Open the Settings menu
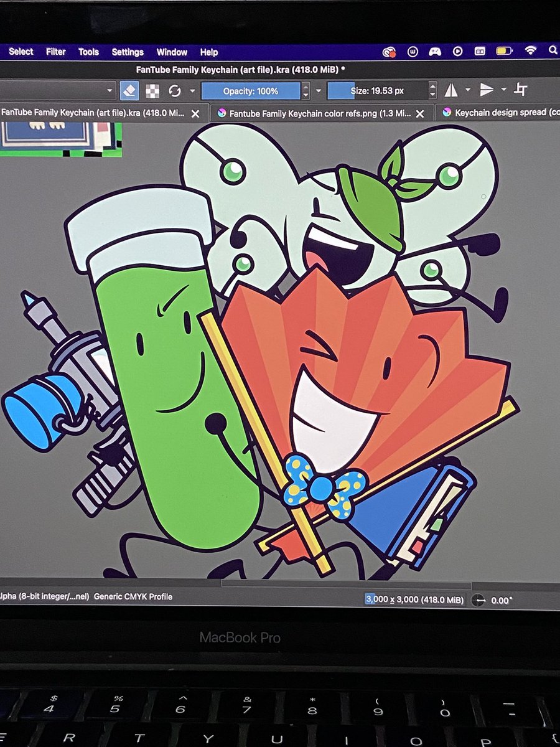Screen dimensions: 560x747 point(128,52)
